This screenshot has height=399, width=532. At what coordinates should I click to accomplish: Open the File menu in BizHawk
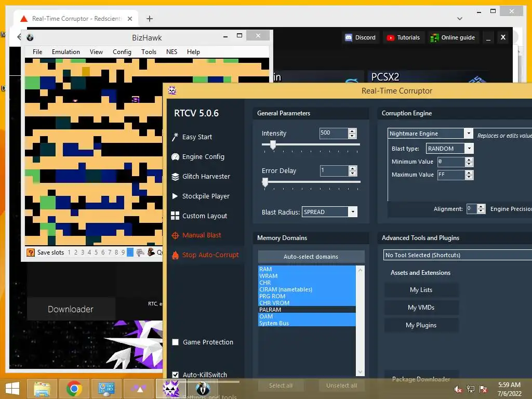tap(37, 52)
